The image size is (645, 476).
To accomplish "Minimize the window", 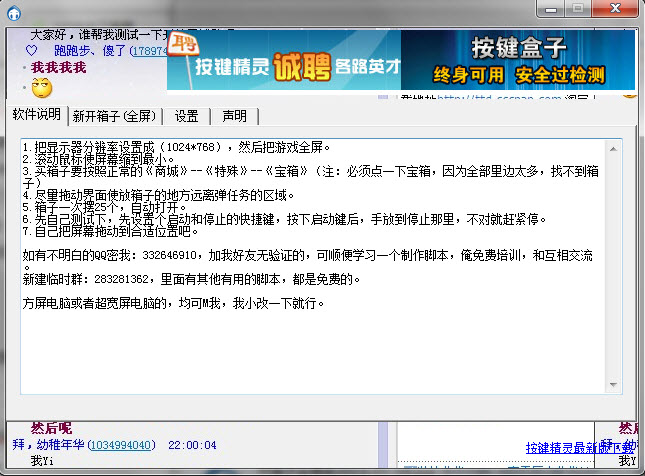I will 551,9.
